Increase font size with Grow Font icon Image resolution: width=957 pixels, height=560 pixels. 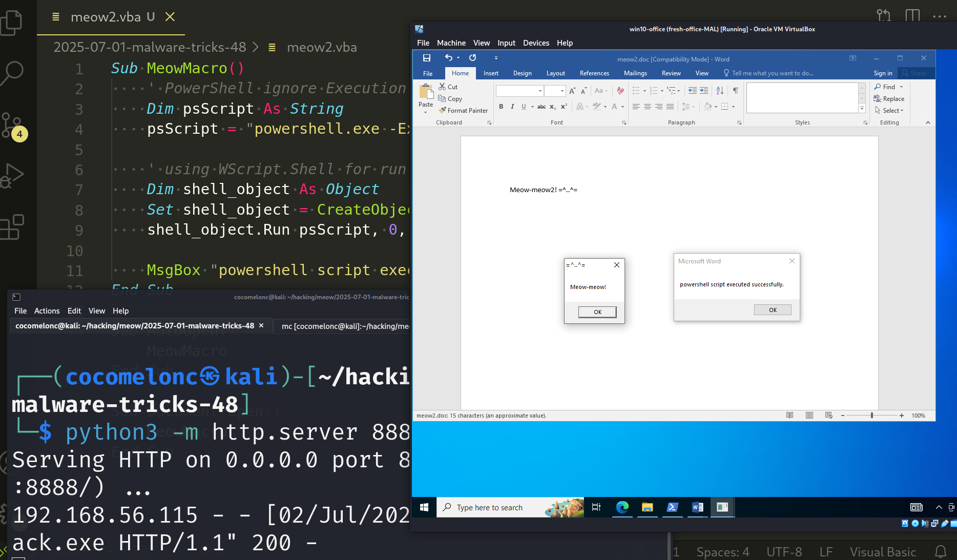pyautogui.click(x=572, y=91)
